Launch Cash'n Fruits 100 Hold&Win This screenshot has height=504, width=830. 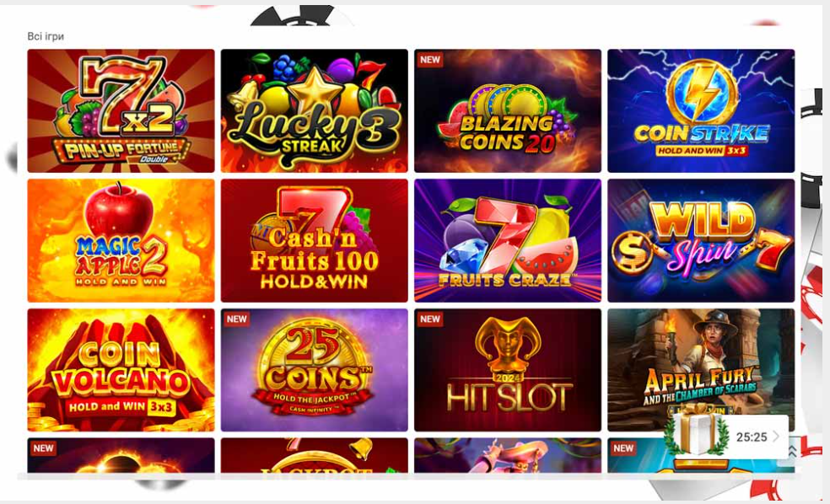(314, 241)
